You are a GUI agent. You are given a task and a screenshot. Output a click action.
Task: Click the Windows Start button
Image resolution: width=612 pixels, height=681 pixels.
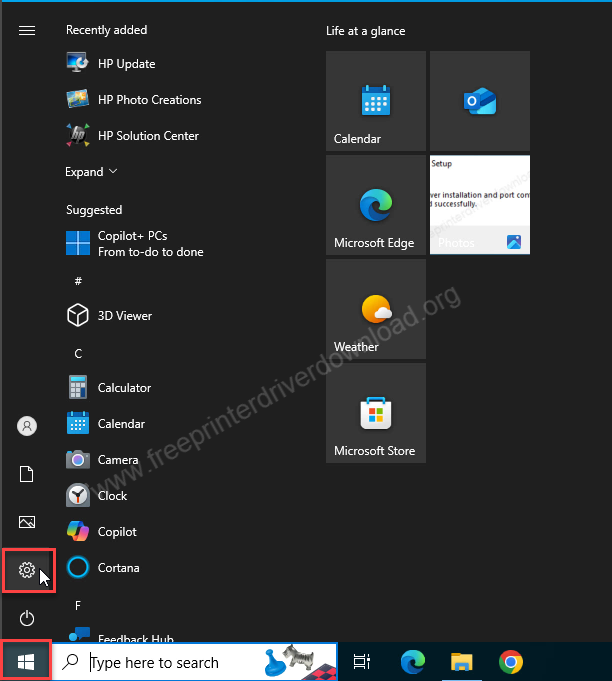coord(26,662)
